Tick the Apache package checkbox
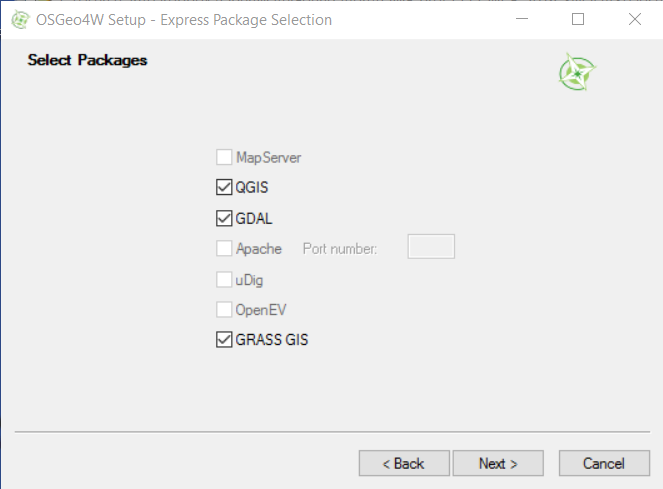Image resolution: width=663 pixels, height=489 pixels. click(224, 248)
